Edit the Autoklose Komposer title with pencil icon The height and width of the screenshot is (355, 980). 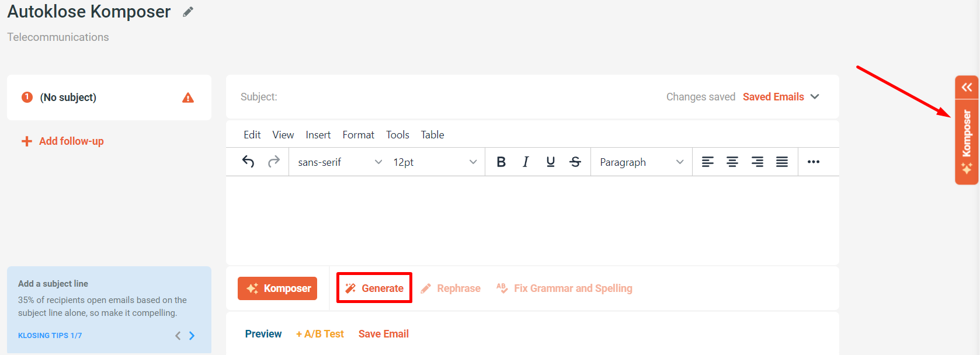tap(188, 12)
